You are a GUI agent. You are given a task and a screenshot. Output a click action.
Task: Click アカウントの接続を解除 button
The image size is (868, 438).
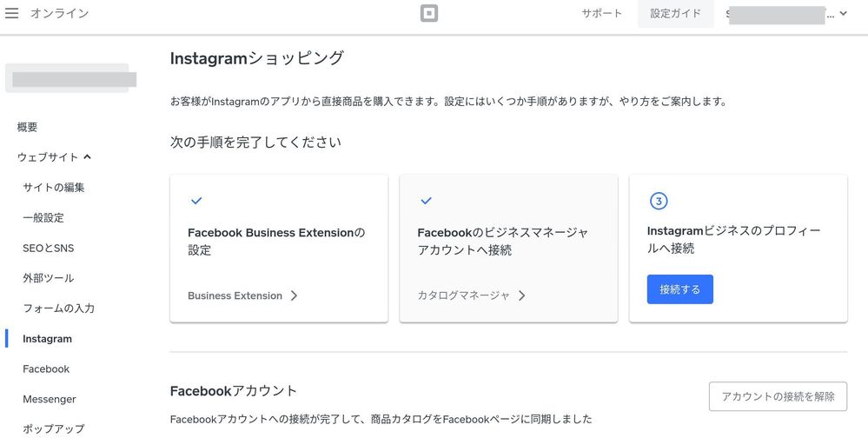click(x=778, y=396)
